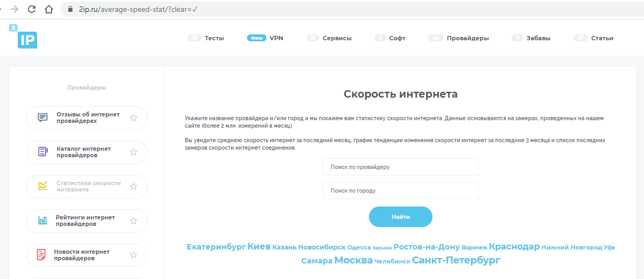Click the reviews speech bubble icon
The width and height of the screenshot is (644, 279).
(43, 118)
